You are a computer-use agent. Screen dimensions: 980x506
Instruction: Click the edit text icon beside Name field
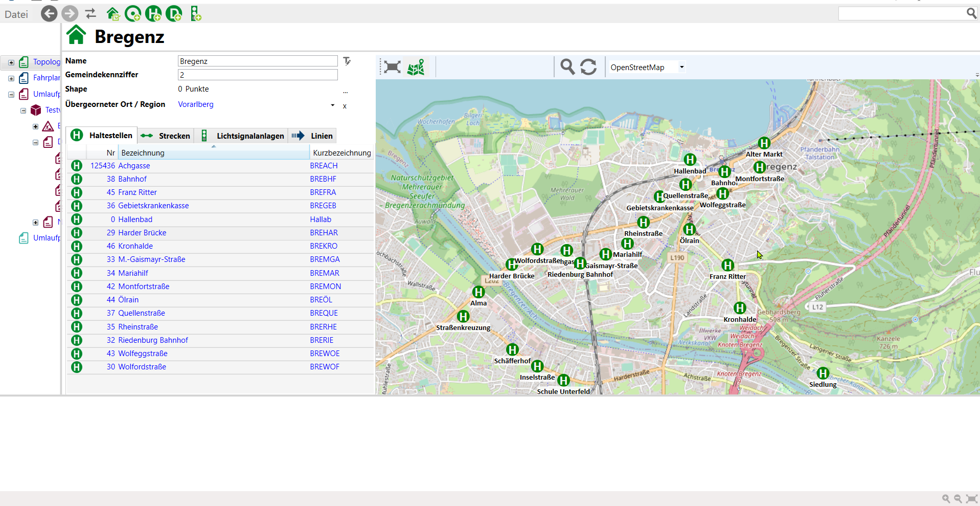click(347, 61)
